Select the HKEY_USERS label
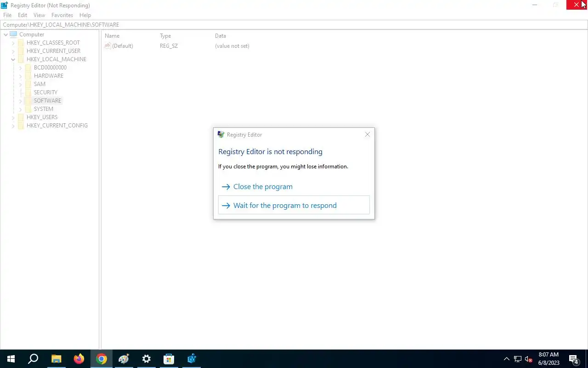This screenshot has height=368, width=588. tap(42, 117)
